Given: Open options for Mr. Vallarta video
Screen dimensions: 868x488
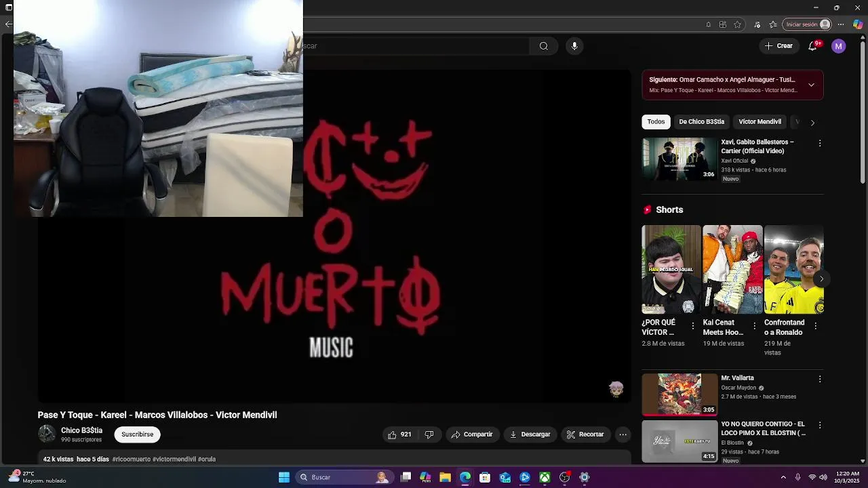Looking at the screenshot, I should pos(820,380).
